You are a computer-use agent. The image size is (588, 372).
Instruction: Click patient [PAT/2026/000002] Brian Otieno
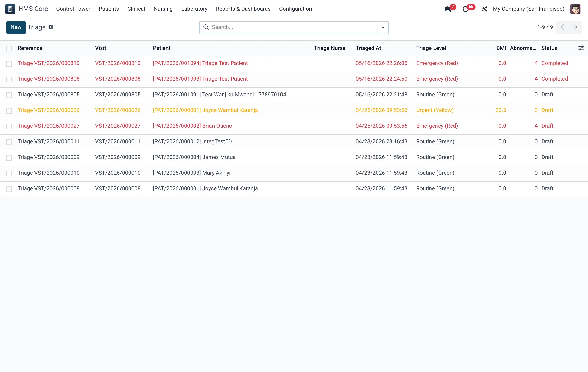192,126
